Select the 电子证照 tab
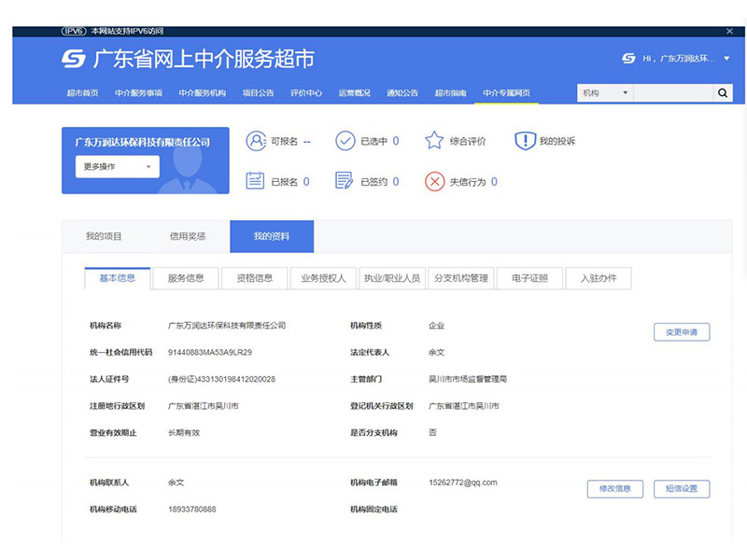The height and width of the screenshot is (560, 747). point(530,278)
